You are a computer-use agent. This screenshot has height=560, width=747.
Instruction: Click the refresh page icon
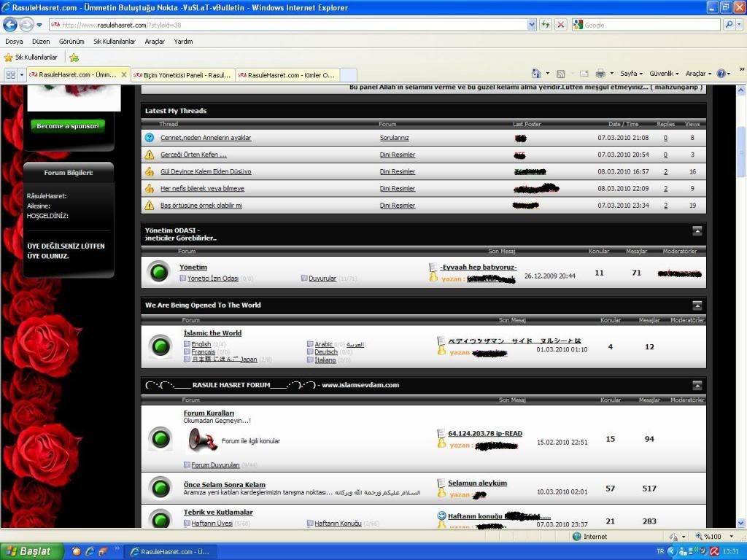pyautogui.click(x=546, y=25)
